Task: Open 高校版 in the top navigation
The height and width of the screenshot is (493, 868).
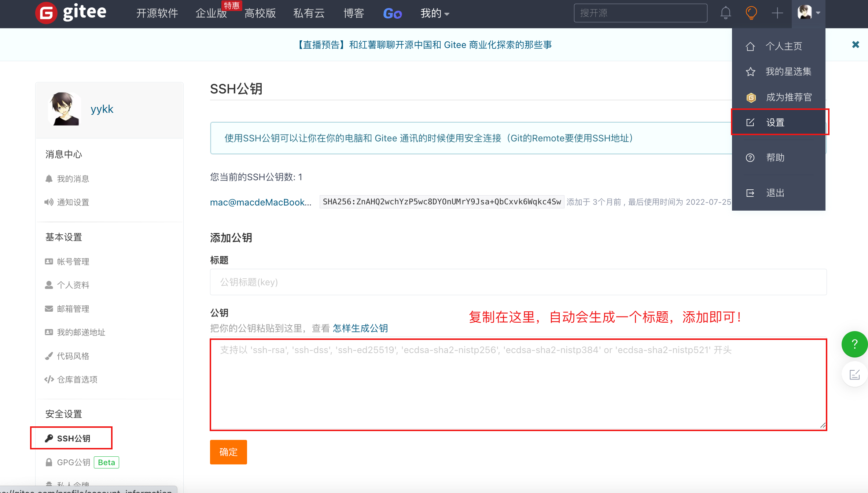Action: pos(260,14)
